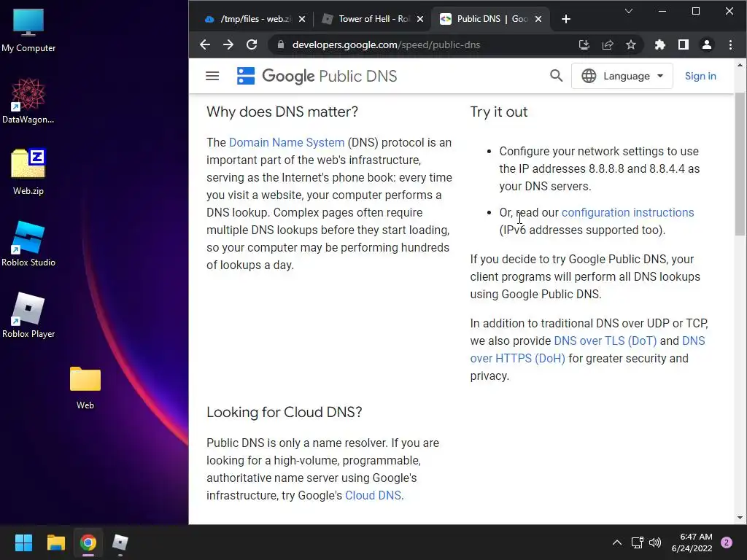Click the scrollbar down arrow

pos(740,518)
